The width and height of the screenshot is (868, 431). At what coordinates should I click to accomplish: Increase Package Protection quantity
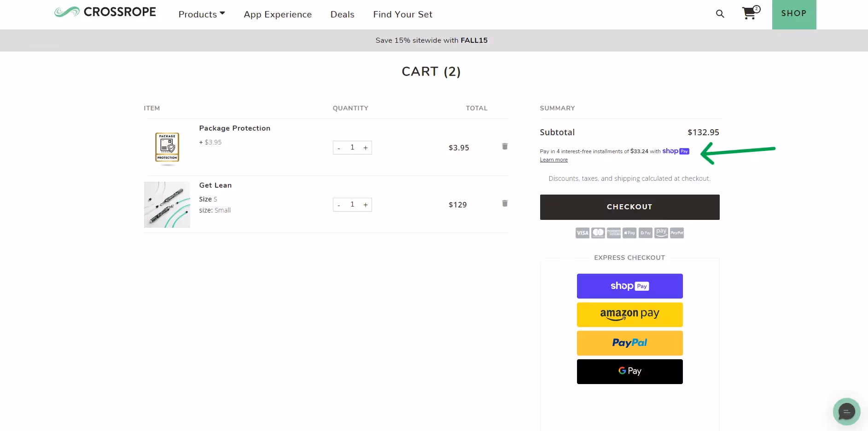click(x=366, y=148)
